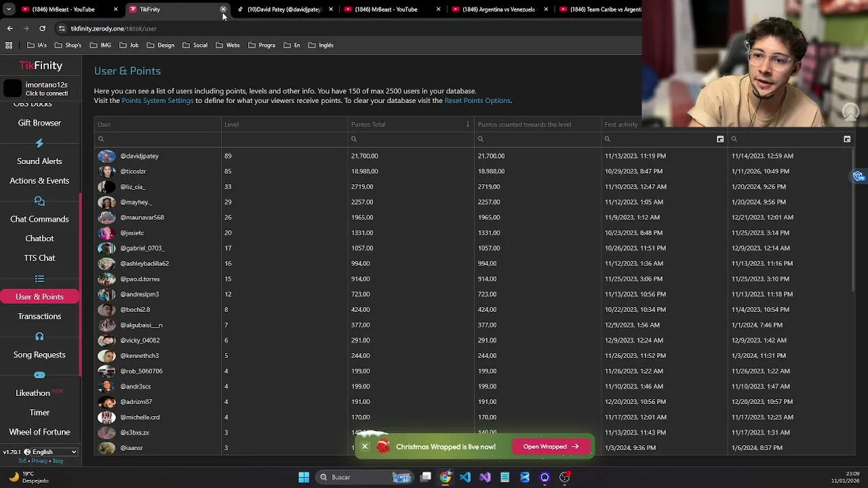Open Gift Browser in sidebar
Image resolution: width=868 pixels, height=488 pixels.
[39, 123]
